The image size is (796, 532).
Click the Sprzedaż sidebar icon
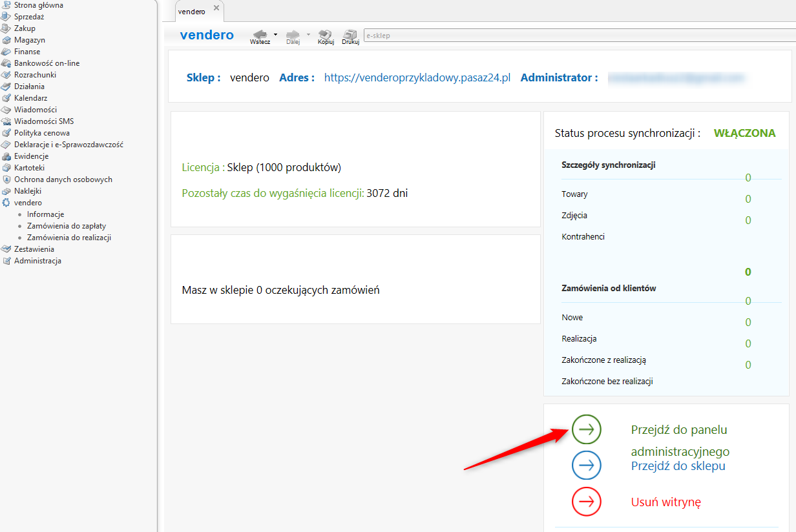click(x=6, y=17)
